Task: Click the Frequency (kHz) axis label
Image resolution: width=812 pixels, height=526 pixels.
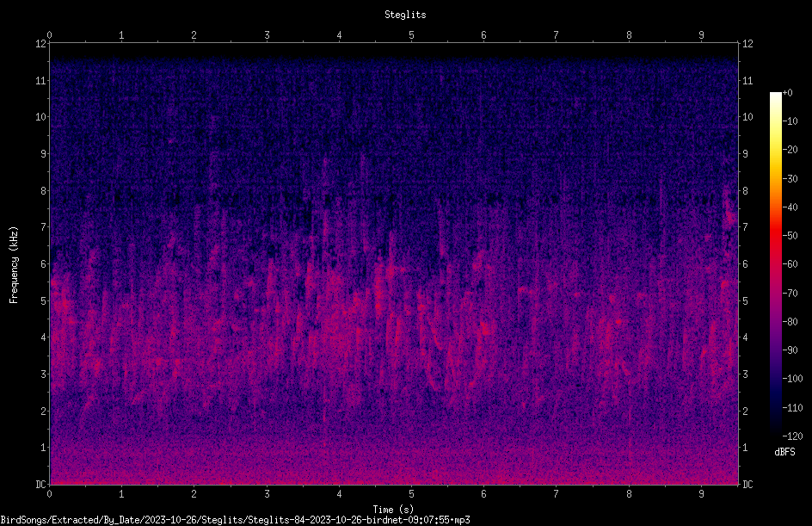Action: click(x=14, y=265)
